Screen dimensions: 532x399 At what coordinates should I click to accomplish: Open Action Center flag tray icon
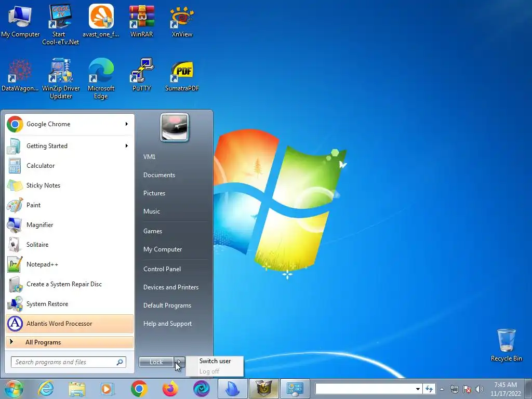point(467,389)
